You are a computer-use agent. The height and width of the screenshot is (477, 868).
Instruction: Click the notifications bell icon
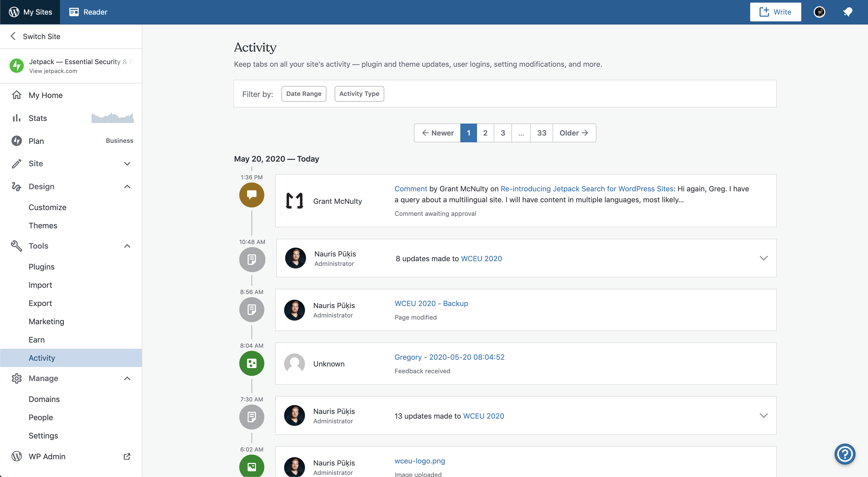[847, 12]
